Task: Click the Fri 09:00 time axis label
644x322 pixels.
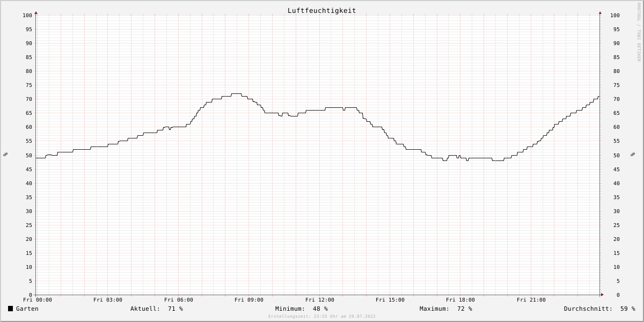Action: (249, 300)
